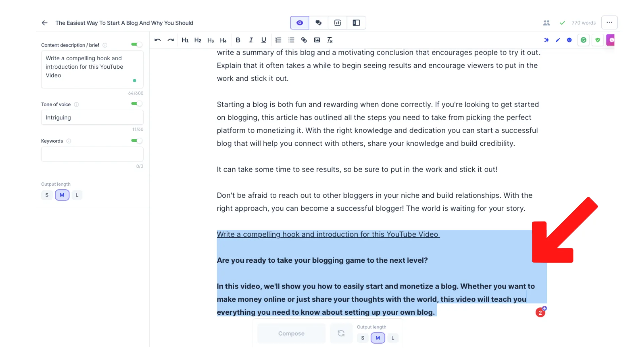Click the back arrow beside the title
This screenshot has width=644, height=362.
coord(45,23)
